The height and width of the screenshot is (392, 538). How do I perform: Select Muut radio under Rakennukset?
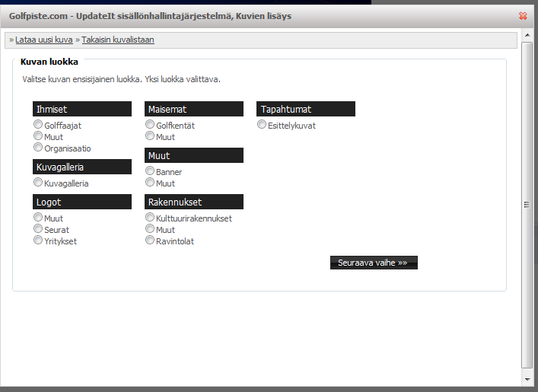pyautogui.click(x=150, y=228)
